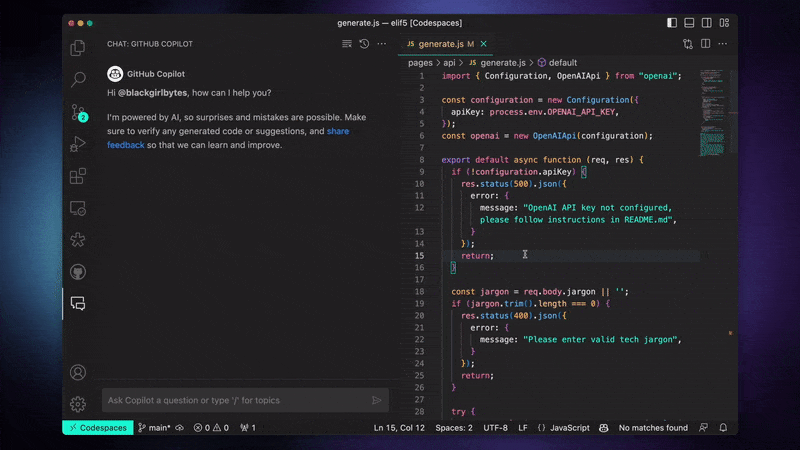Click the Copilot Chat icon in the activity bar
This screenshot has width=800, height=450.
pos(78,303)
